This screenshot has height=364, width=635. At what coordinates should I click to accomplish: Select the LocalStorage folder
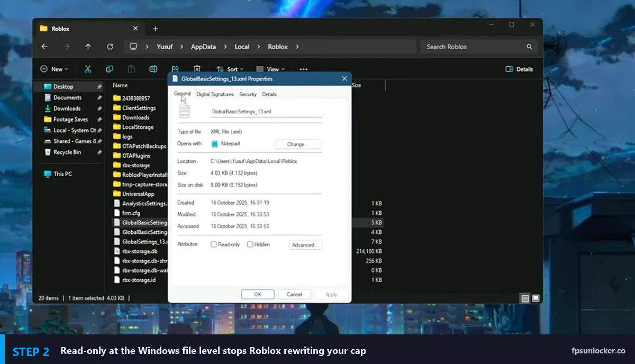(138, 127)
